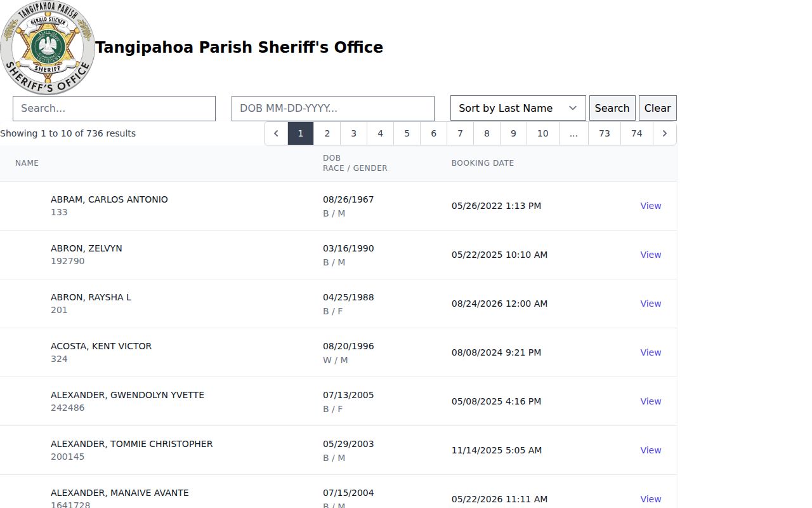The image size is (812, 508).
Task: Jump to page 9 of results
Action: 514,133
